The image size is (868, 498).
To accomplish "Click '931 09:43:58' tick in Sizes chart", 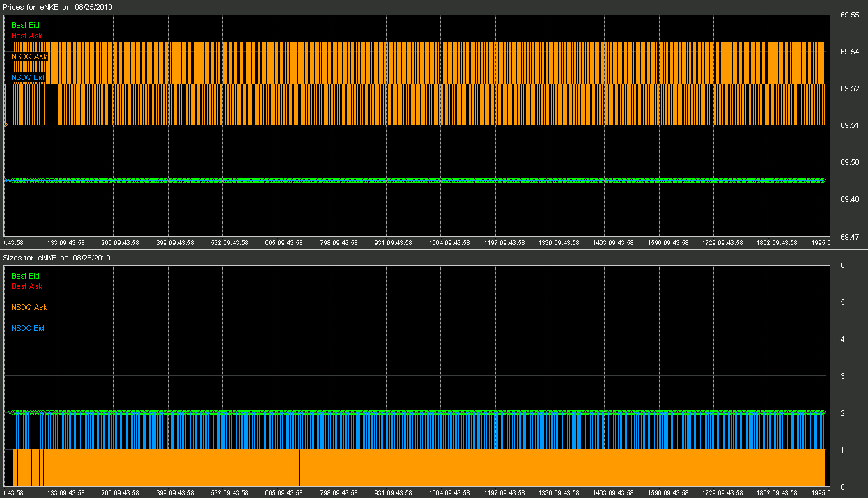I will point(393,493).
